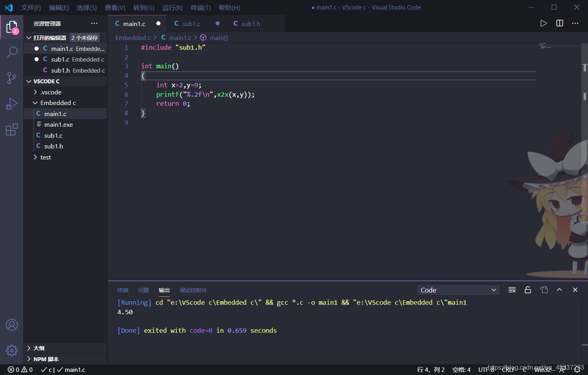The image size is (588, 375).
Task: Expand the NPM 脚本 section
Action: [66, 359]
